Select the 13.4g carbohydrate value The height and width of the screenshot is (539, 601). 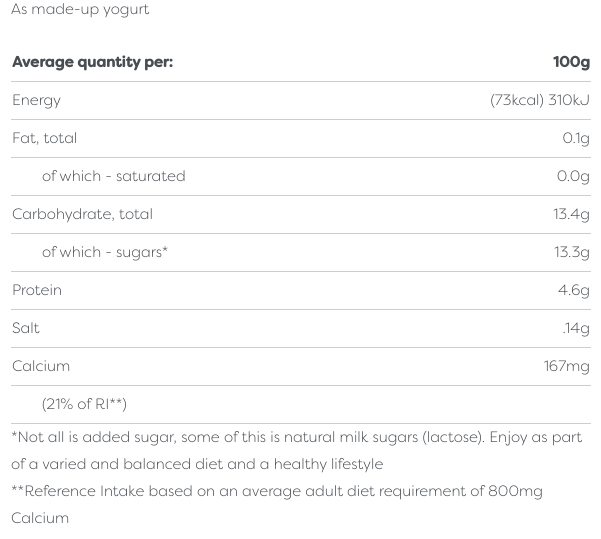pyautogui.click(x=572, y=214)
